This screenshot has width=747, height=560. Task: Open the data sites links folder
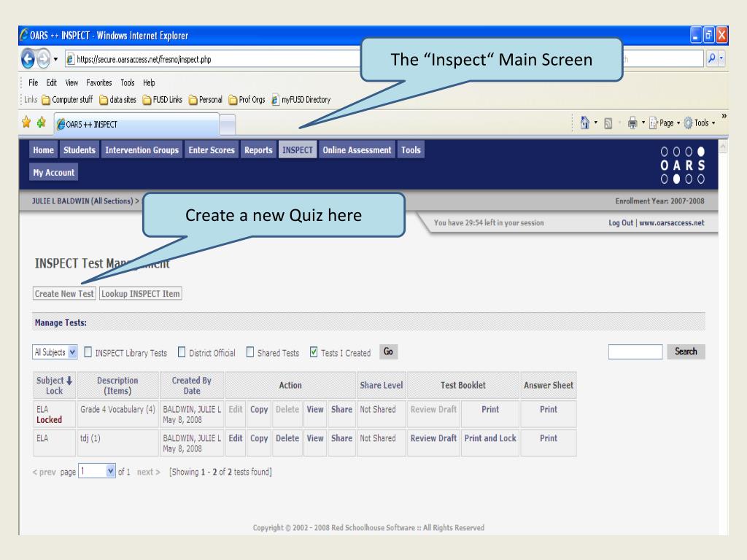coord(117,99)
